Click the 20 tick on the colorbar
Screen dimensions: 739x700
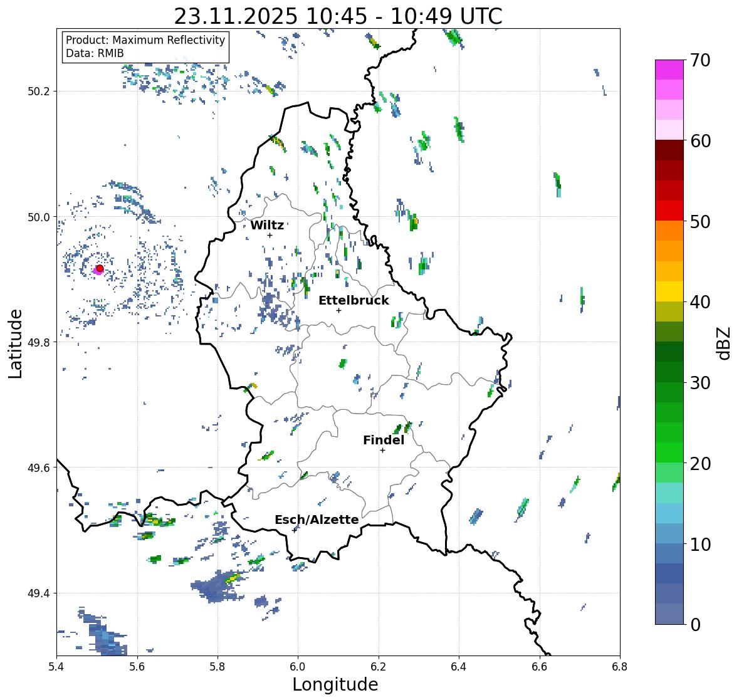pyautogui.click(x=700, y=464)
